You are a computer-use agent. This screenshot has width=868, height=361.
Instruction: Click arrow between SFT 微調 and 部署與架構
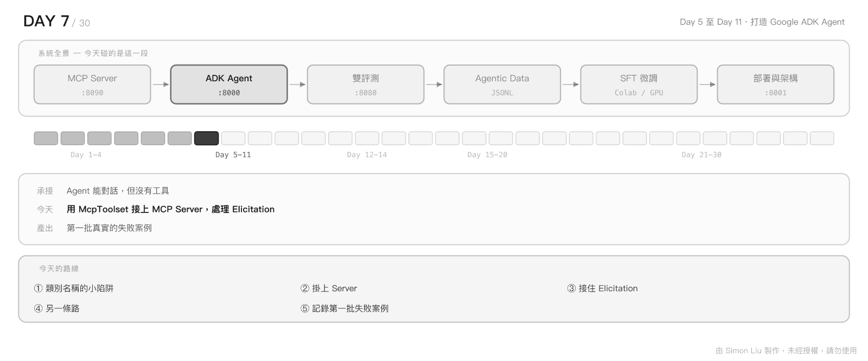click(707, 85)
